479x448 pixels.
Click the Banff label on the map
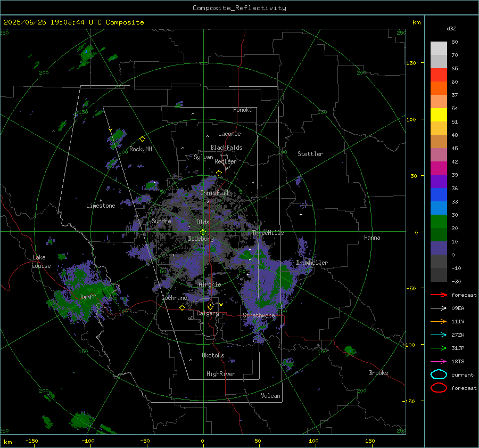pyautogui.click(x=88, y=297)
